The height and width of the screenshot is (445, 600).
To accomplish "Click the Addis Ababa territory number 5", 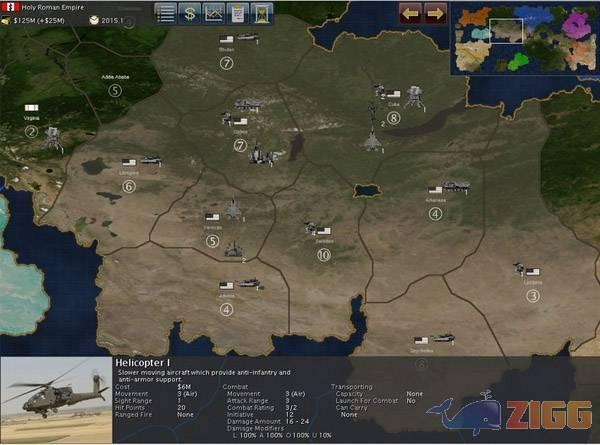I will pyautogui.click(x=115, y=90).
